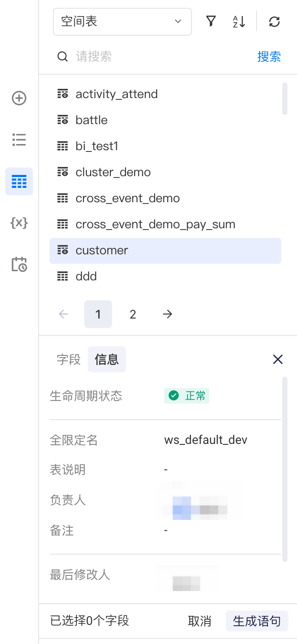Click the table list scrollbar

pyautogui.click(x=285, y=99)
